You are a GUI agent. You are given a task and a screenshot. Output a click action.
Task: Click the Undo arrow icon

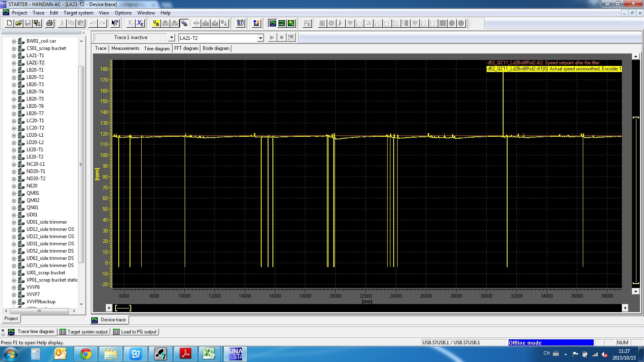coord(93,23)
